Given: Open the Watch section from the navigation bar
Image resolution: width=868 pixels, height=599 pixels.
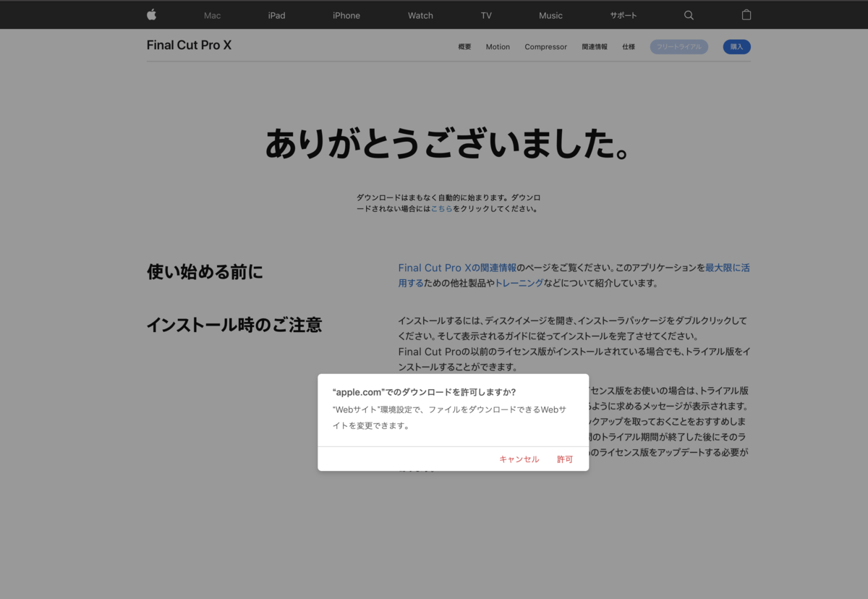Looking at the screenshot, I should point(420,14).
